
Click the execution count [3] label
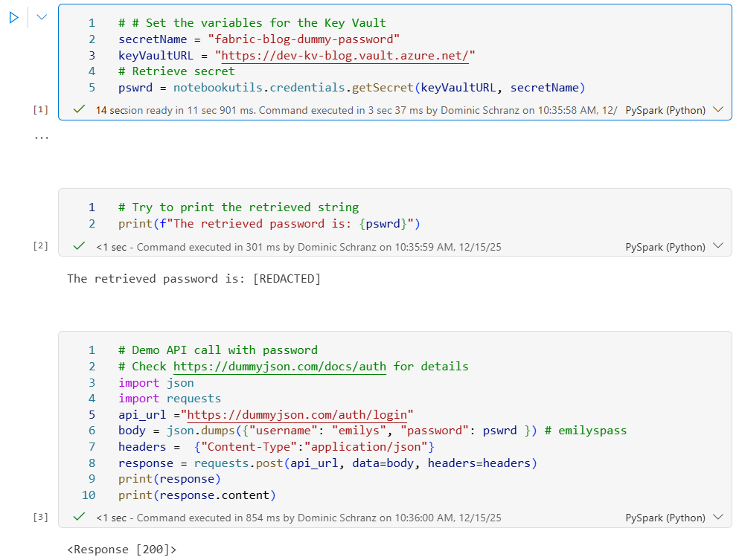[40, 518]
